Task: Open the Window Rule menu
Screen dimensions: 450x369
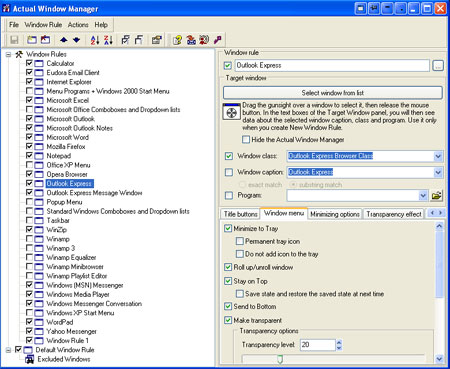Action: [43, 25]
